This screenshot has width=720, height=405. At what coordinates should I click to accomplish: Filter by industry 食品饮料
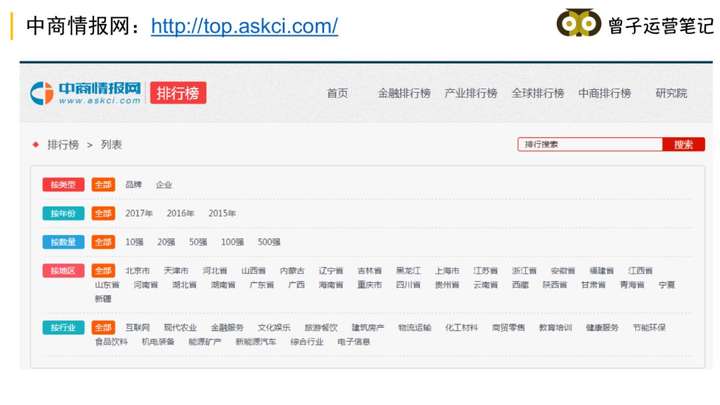111,342
